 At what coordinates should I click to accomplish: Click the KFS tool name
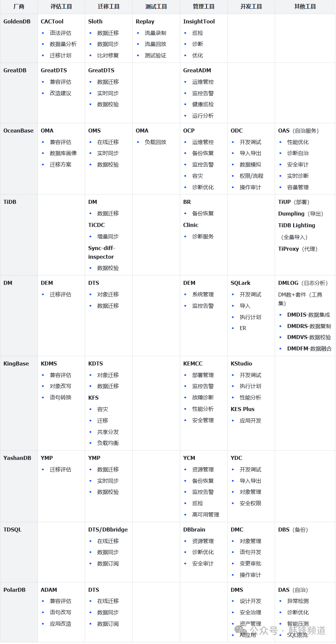click(93, 398)
